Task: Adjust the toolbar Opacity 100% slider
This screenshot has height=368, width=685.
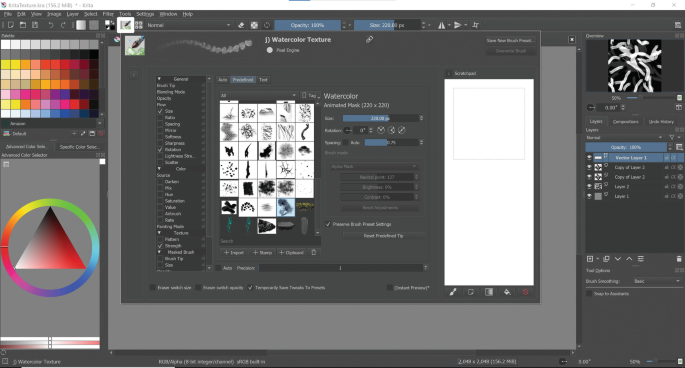Action: coord(308,25)
